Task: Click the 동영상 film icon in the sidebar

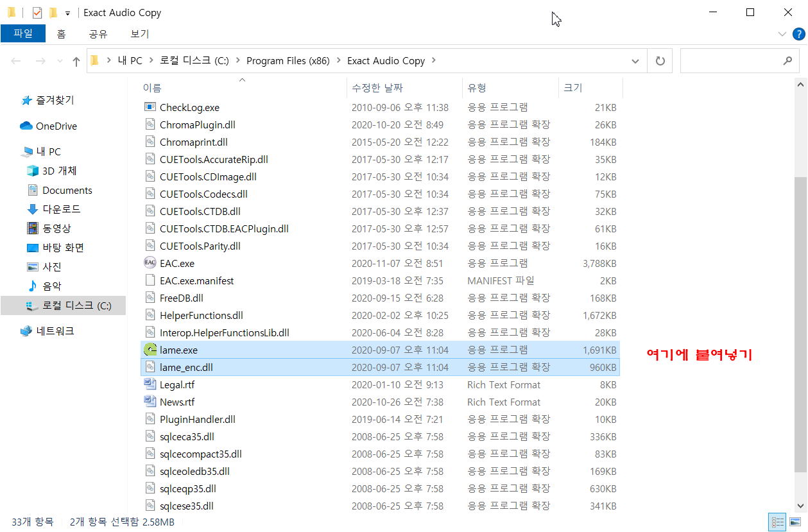Action: click(33, 228)
